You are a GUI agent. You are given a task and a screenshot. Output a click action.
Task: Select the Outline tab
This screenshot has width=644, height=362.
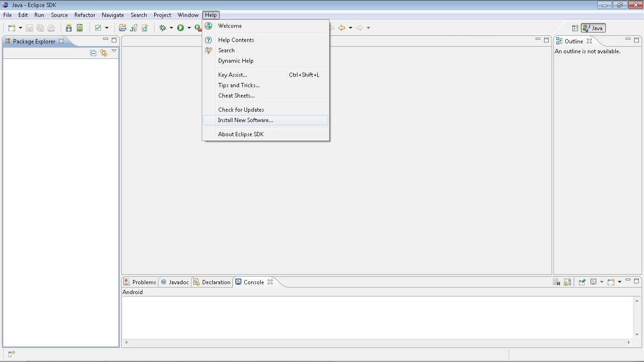coord(574,41)
